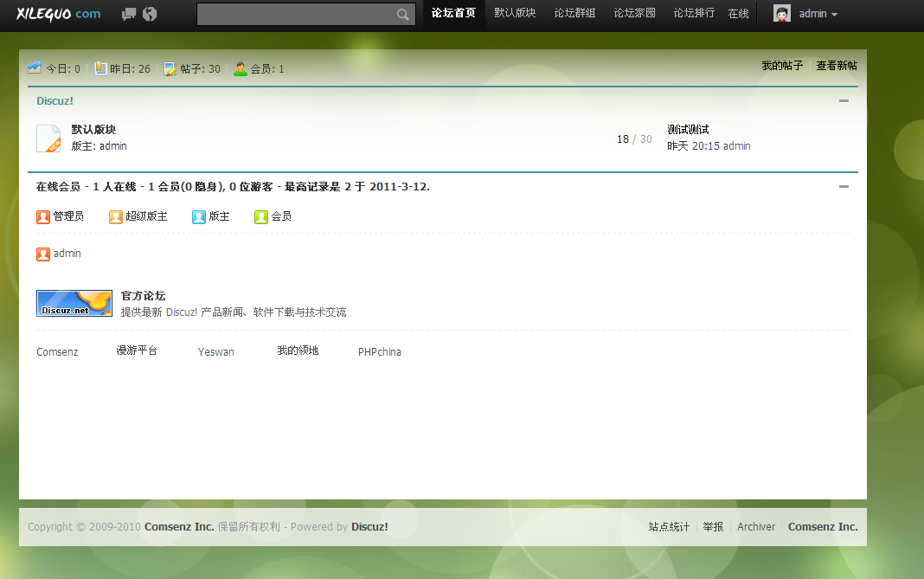The width and height of the screenshot is (924, 579).
Task: Open the Discuz.net banner image
Action: [x=74, y=303]
